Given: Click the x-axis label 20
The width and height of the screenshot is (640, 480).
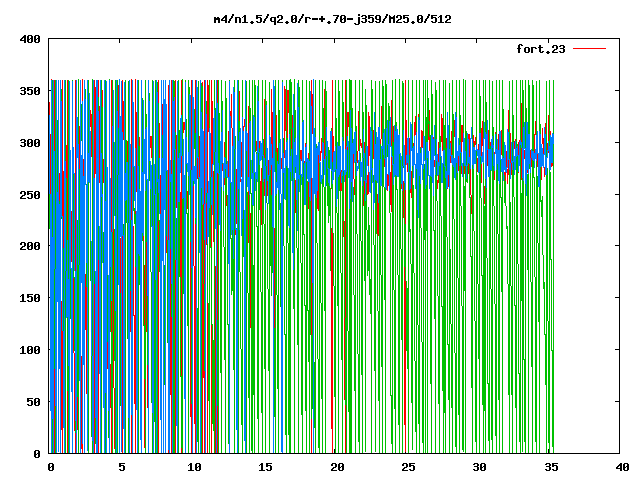Looking at the screenshot, I should point(337,467).
